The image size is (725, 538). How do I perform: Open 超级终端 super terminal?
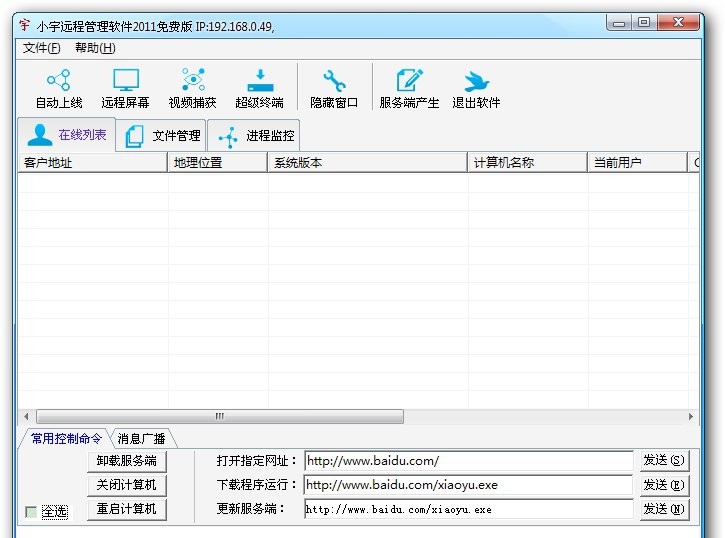pos(259,88)
